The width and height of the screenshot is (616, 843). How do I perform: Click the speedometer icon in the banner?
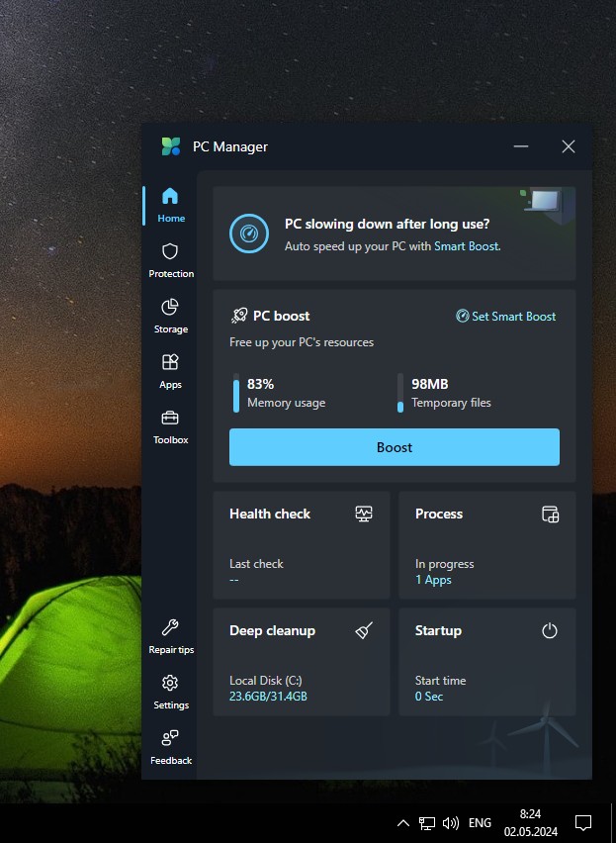pyautogui.click(x=248, y=234)
